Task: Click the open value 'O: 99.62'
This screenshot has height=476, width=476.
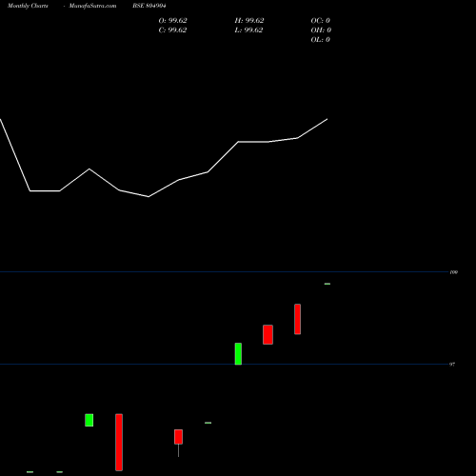Action: pyautogui.click(x=172, y=21)
